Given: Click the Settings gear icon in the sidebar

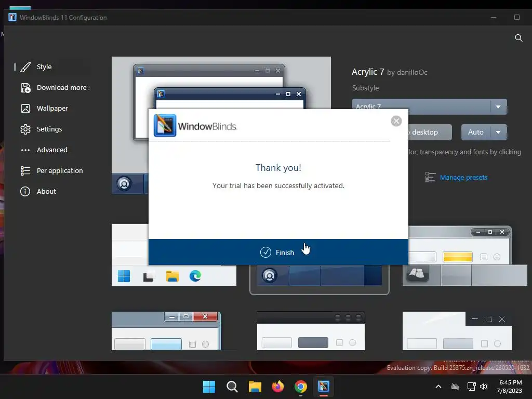Looking at the screenshot, I should (x=25, y=129).
